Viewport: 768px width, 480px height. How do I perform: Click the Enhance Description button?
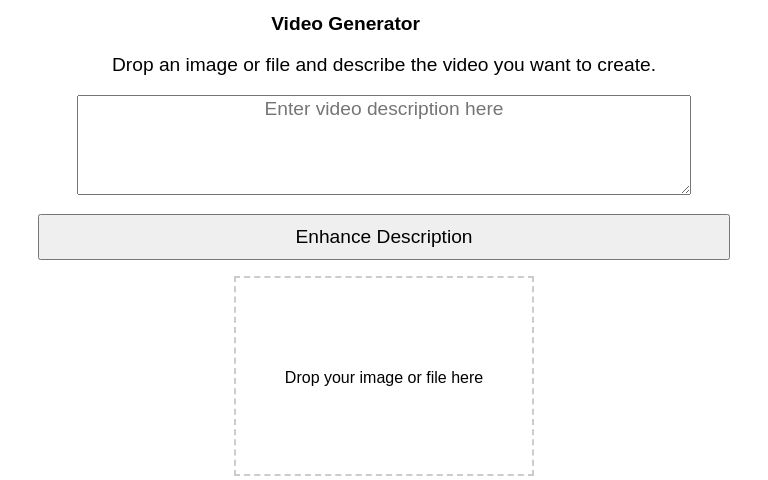tap(384, 237)
